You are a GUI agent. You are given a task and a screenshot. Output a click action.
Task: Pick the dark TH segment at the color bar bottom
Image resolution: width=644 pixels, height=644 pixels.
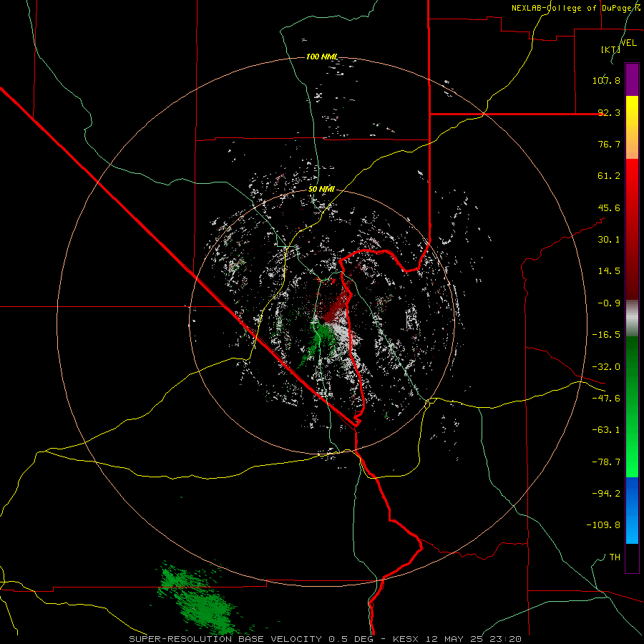[632, 557]
